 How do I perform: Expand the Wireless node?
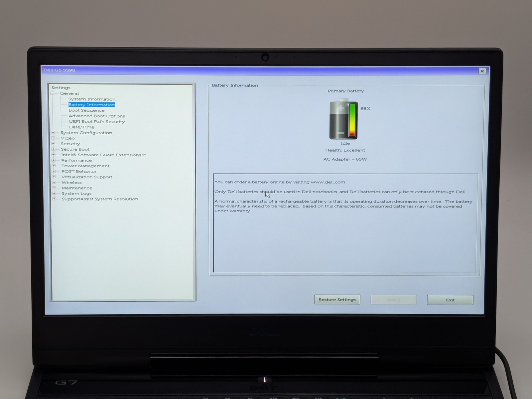point(54,182)
